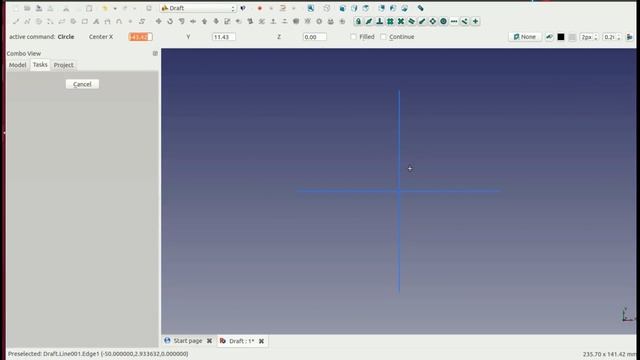Open the macros dialog icon
The height and width of the screenshot is (360, 640).
coord(282,8)
